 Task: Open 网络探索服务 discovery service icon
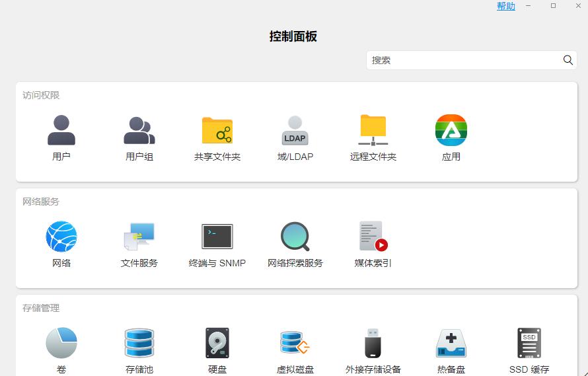coord(295,237)
